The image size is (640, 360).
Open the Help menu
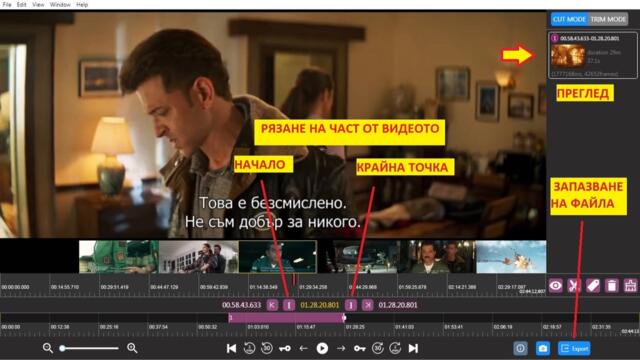point(82,4)
